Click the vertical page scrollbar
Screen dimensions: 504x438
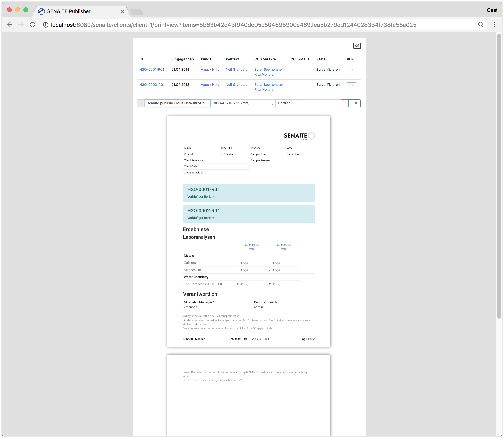pyautogui.click(x=499, y=176)
